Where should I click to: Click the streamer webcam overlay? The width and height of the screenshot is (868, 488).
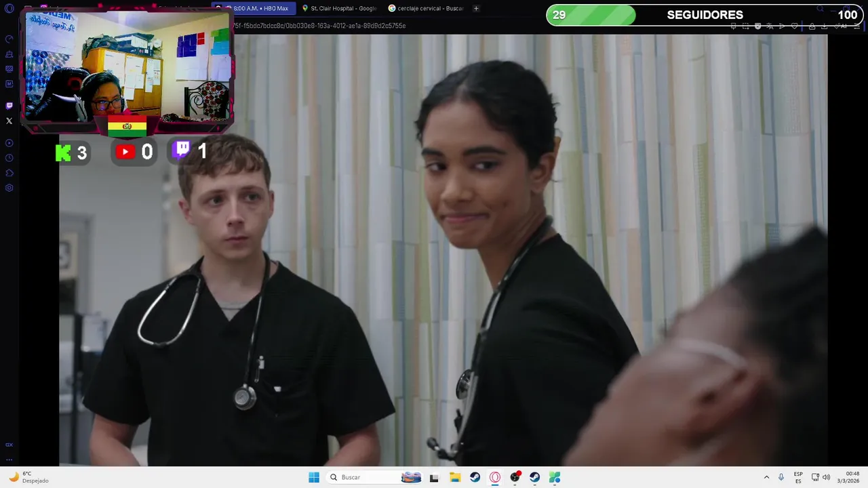click(127, 66)
